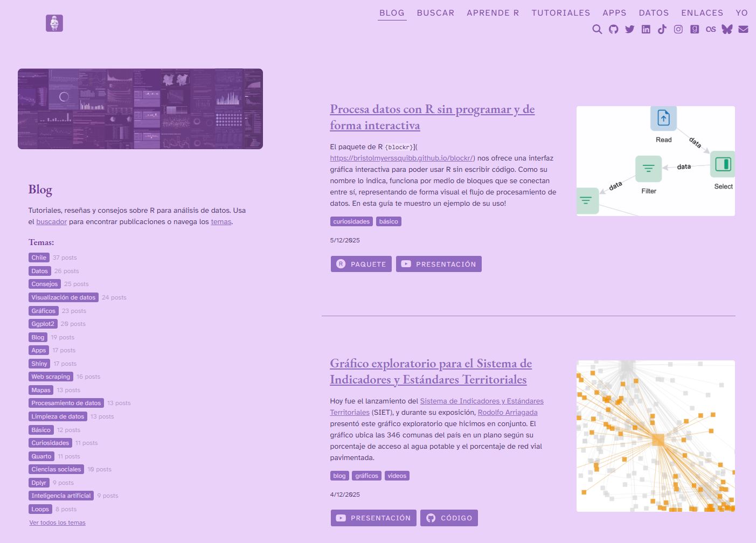Viewport: 756px width, 543px height.
Task: Click the Bluesky butterfly icon
Action: tap(727, 29)
